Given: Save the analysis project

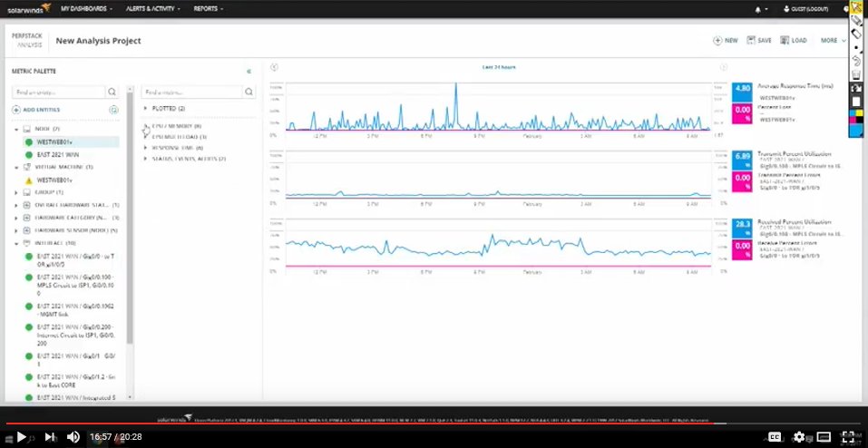Looking at the screenshot, I should point(759,41).
